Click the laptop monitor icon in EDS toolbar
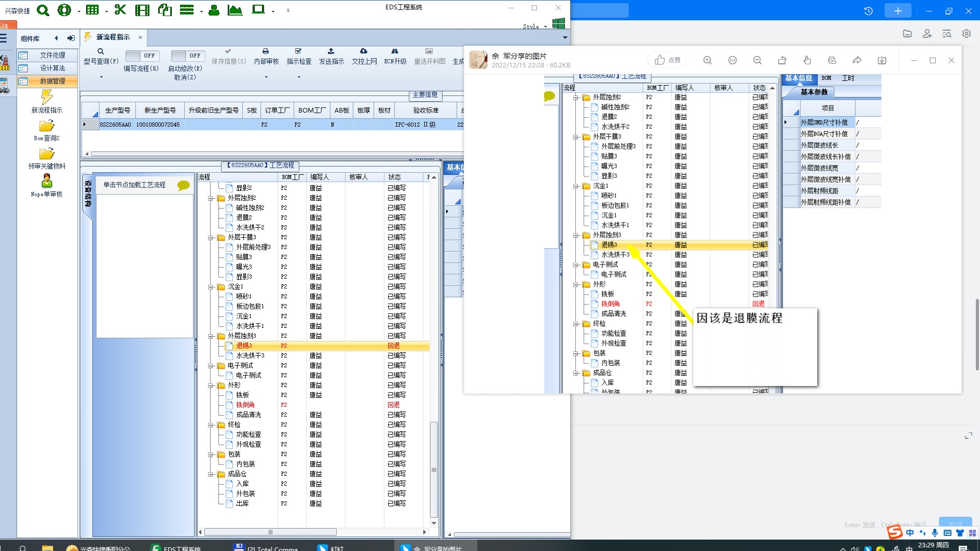This screenshot has height=551, width=980. click(258, 10)
